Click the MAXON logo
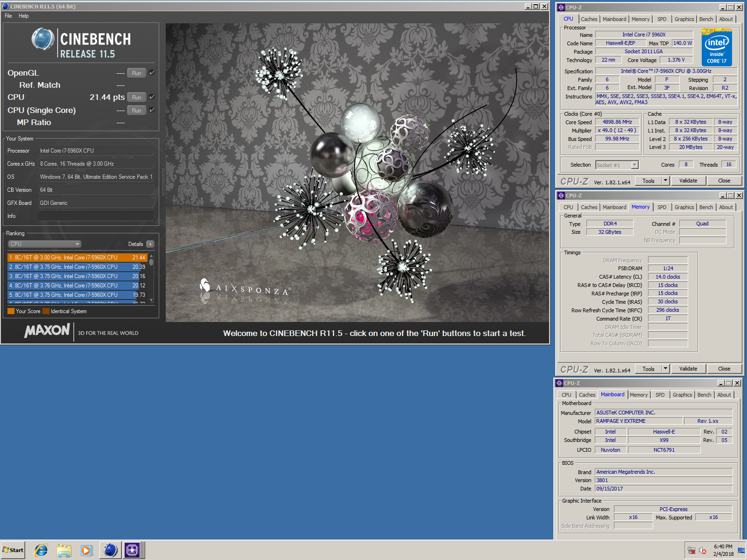 47,330
